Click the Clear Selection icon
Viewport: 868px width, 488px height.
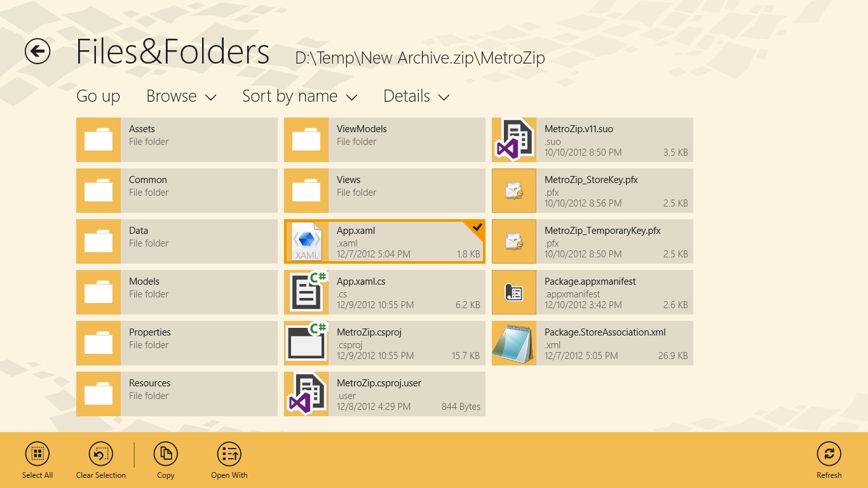tap(101, 454)
